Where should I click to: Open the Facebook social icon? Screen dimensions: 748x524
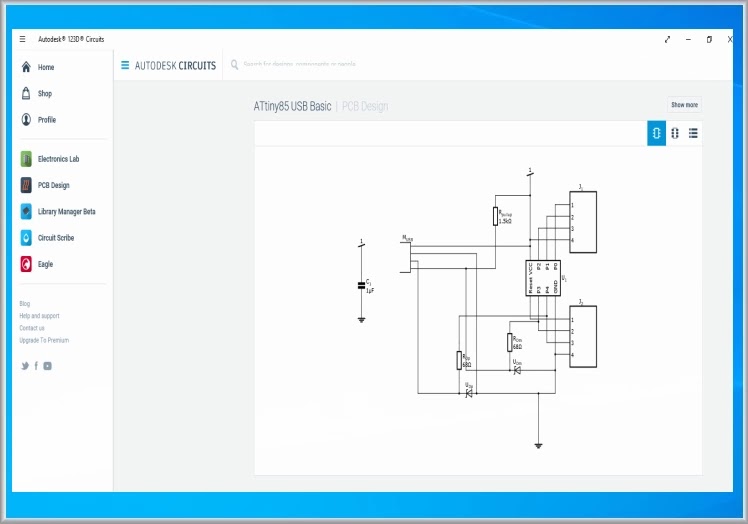[36, 366]
